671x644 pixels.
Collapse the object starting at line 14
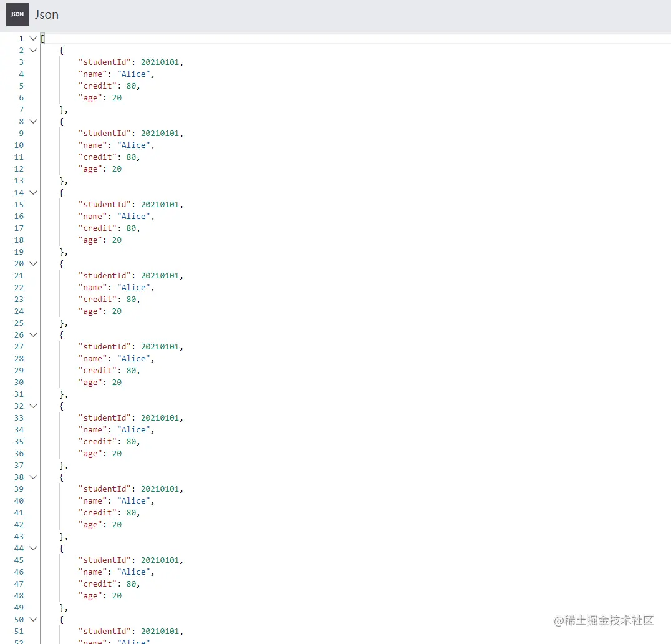[x=33, y=193]
